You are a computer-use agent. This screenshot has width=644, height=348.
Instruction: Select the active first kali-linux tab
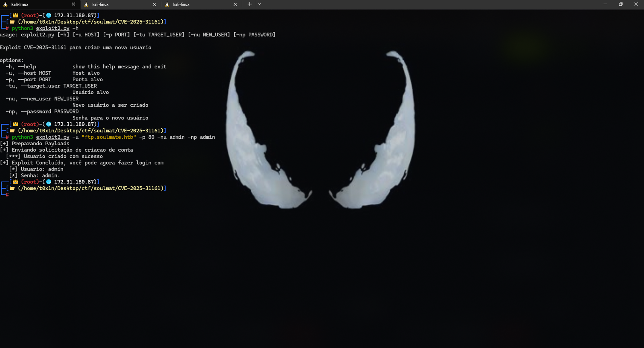pyautogui.click(x=40, y=4)
